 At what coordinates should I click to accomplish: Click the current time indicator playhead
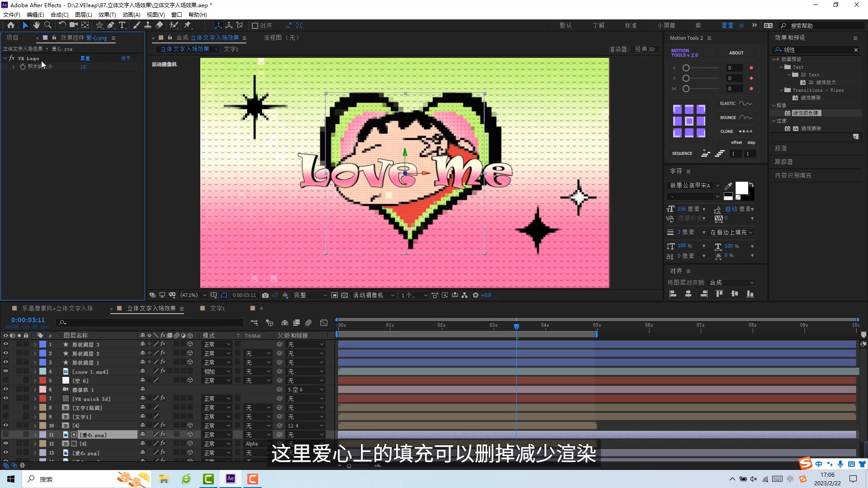(x=516, y=326)
